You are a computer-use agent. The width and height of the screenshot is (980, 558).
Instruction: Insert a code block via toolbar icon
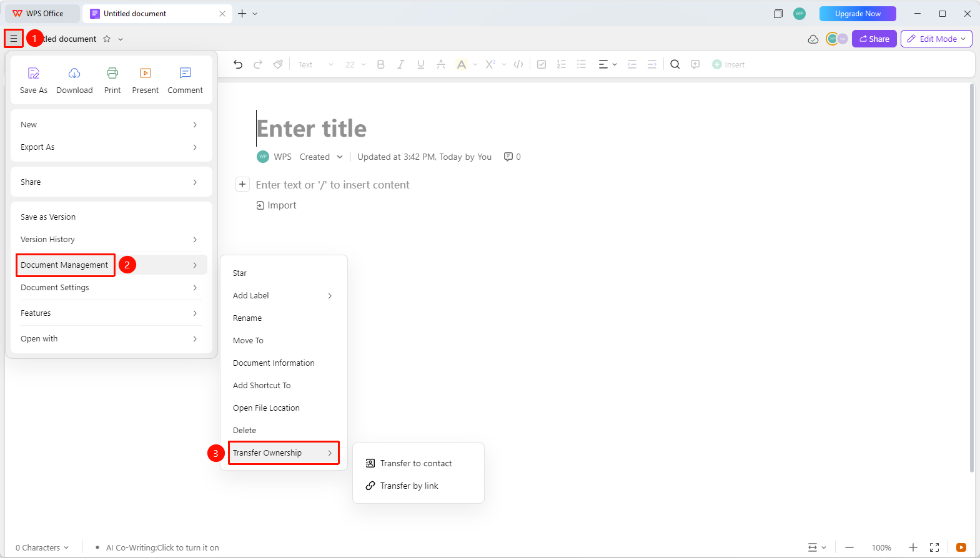click(518, 64)
